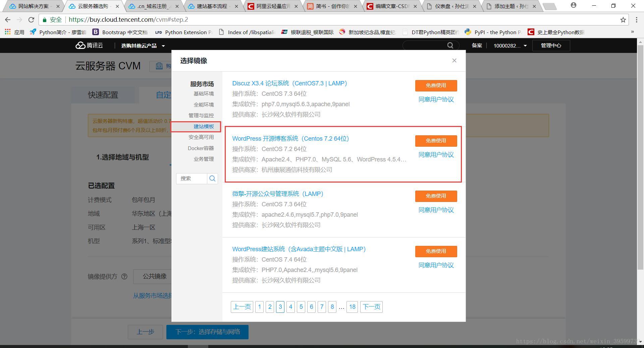644x348 pixels.
Task: Click the help icon beside 镜像提供方
Action: click(x=124, y=277)
